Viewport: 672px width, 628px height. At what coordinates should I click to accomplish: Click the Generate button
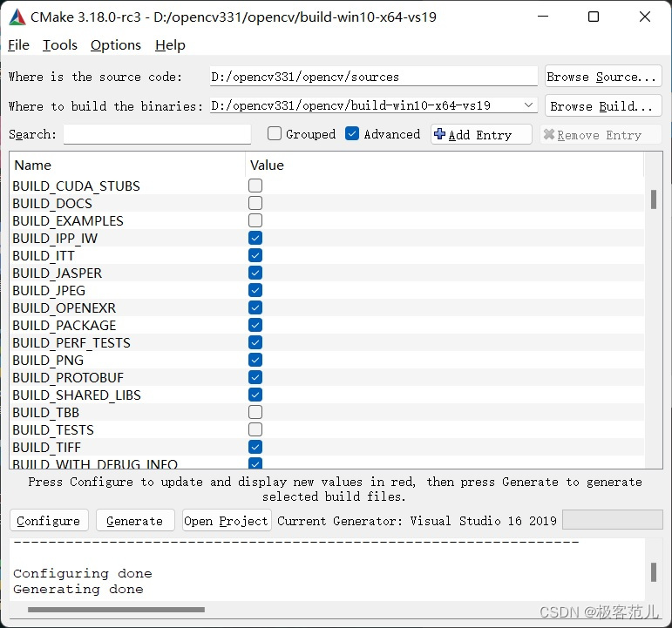[135, 521]
